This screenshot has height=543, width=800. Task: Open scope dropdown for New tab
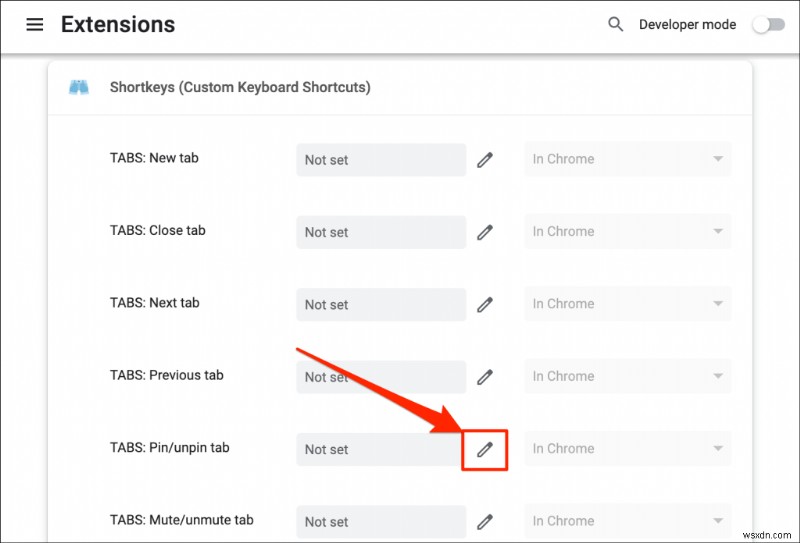(x=627, y=159)
